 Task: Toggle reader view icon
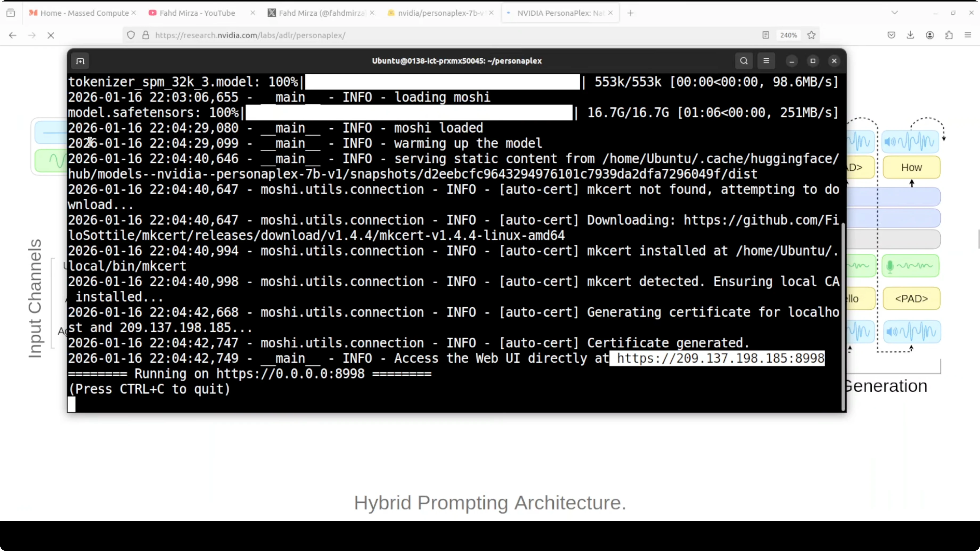click(766, 35)
